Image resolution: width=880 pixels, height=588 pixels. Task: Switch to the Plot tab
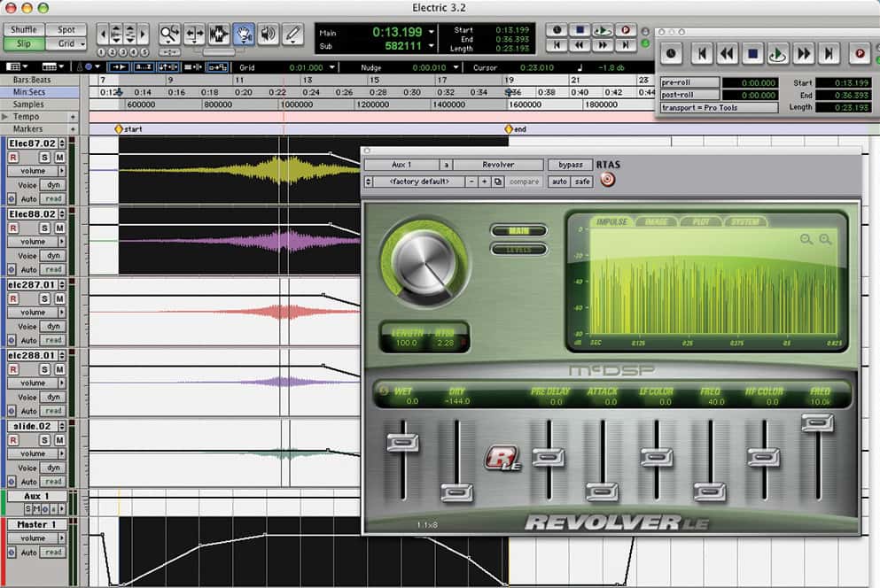pyautogui.click(x=700, y=222)
